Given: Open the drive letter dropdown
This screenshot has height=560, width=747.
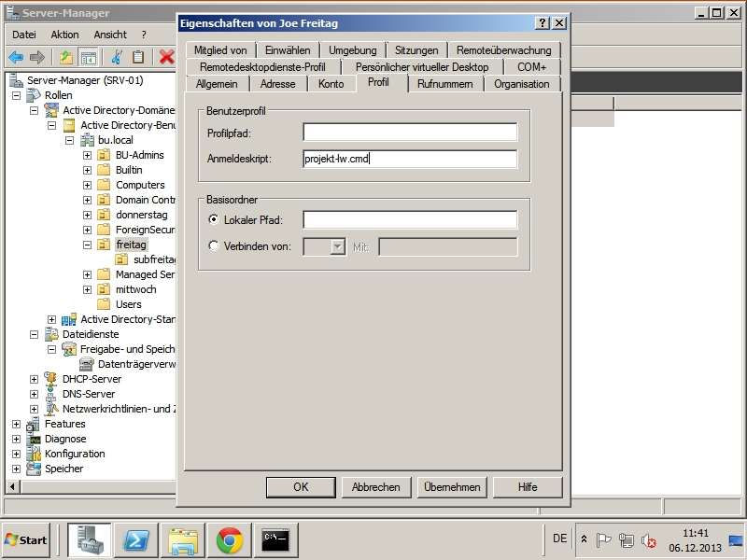Looking at the screenshot, I should [337, 246].
